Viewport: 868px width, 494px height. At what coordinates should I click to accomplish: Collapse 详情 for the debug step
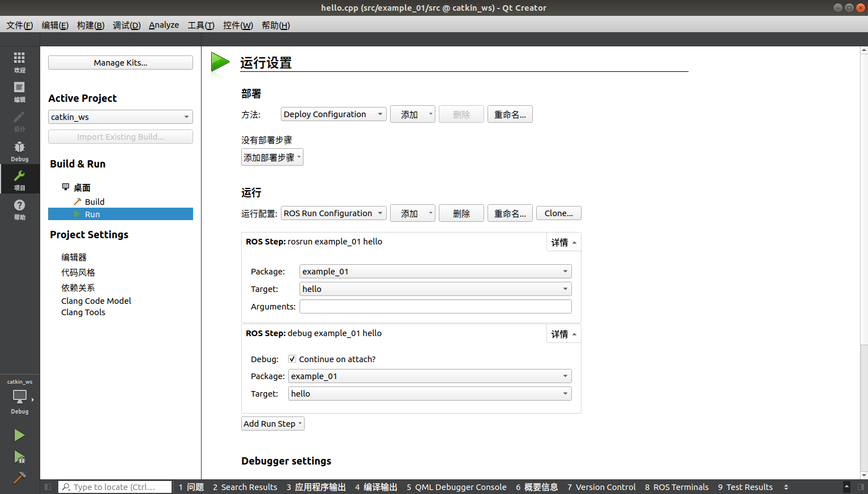tap(563, 334)
